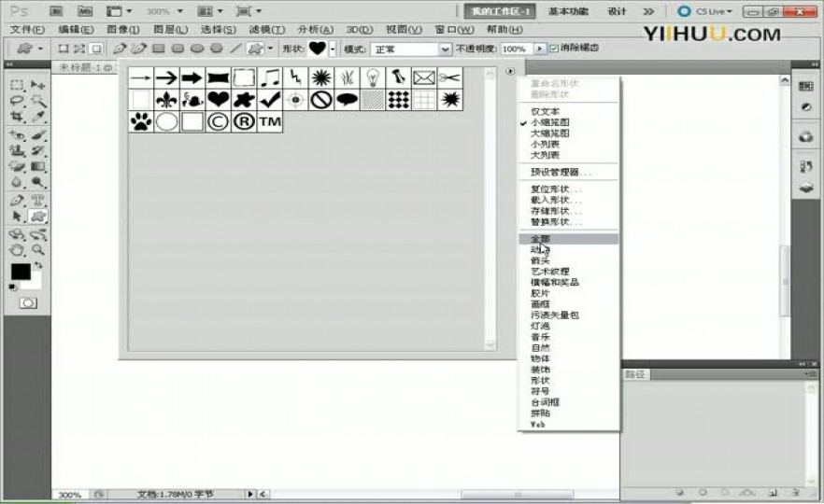
Task: Pick the fleur-de-lis shape thumbnail
Action: [166, 100]
